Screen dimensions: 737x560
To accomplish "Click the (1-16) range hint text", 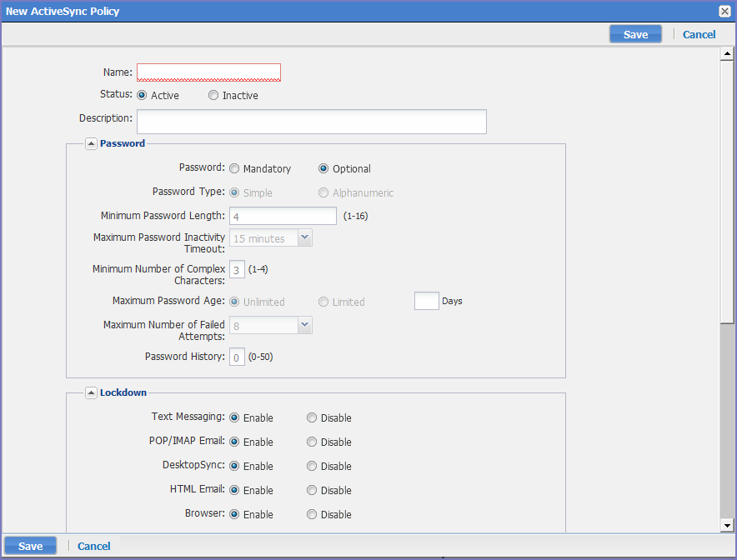I will pyautogui.click(x=355, y=216).
